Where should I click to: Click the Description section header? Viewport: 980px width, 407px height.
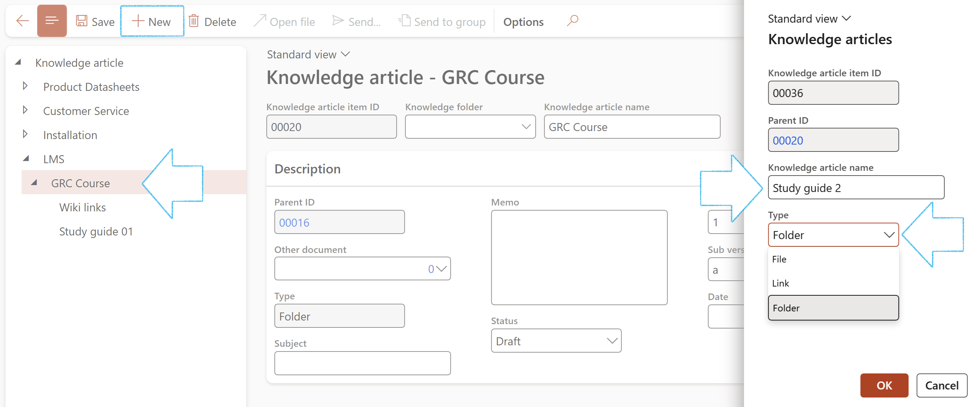pos(308,169)
